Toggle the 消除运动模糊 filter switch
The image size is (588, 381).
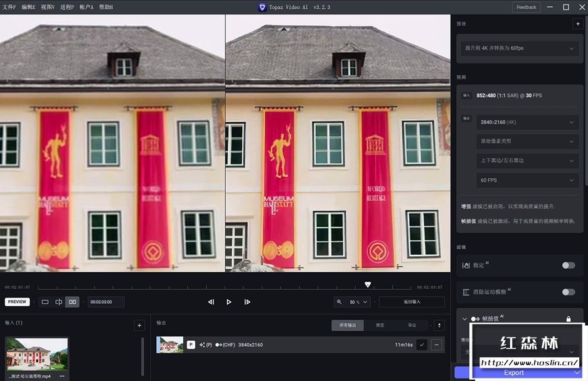pos(568,292)
